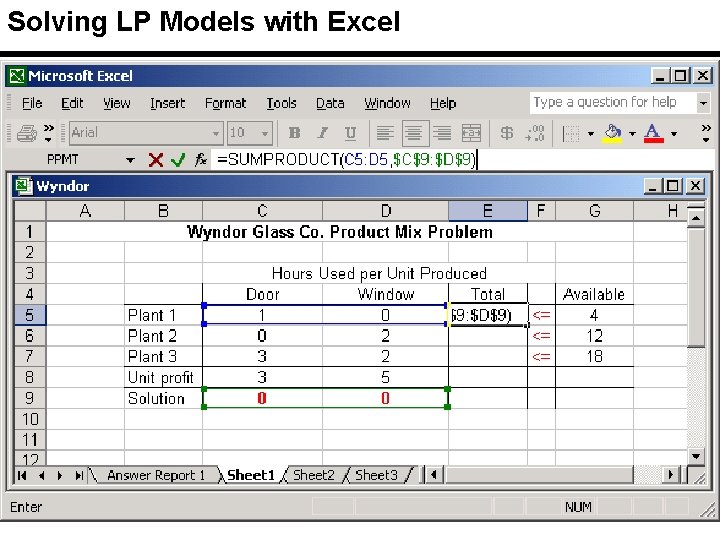
Task: Click the Excel icon in title bar
Action: 17,76
